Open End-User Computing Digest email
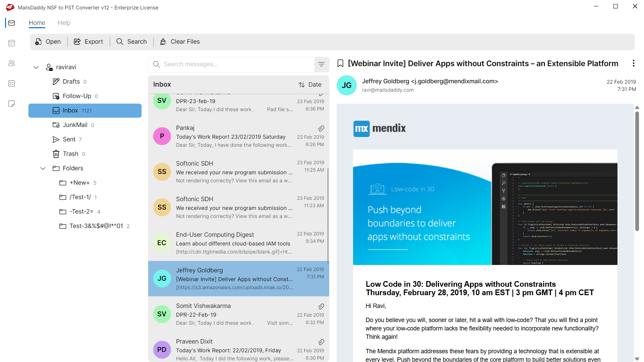Screen dimensions: 644x362 [239, 243]
